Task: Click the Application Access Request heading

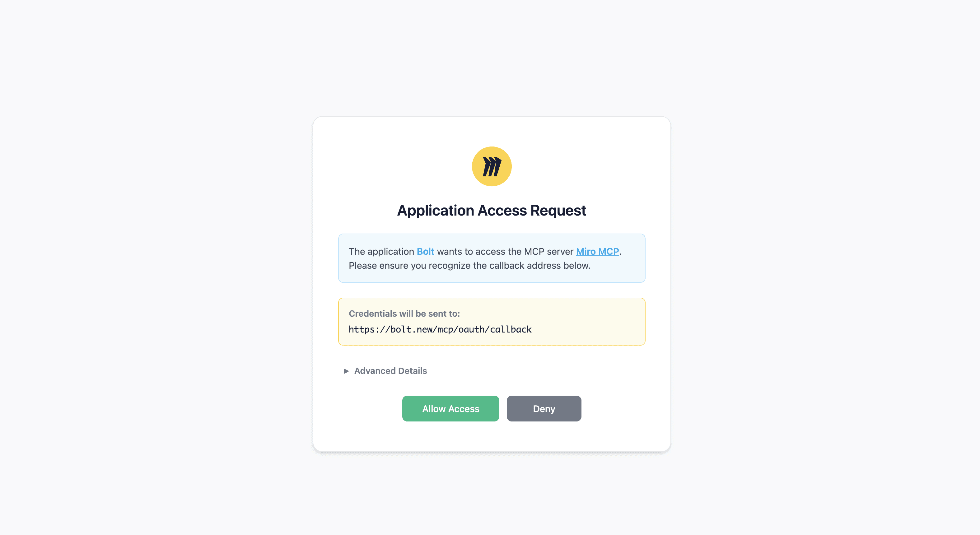Action: tap(492, 210)
